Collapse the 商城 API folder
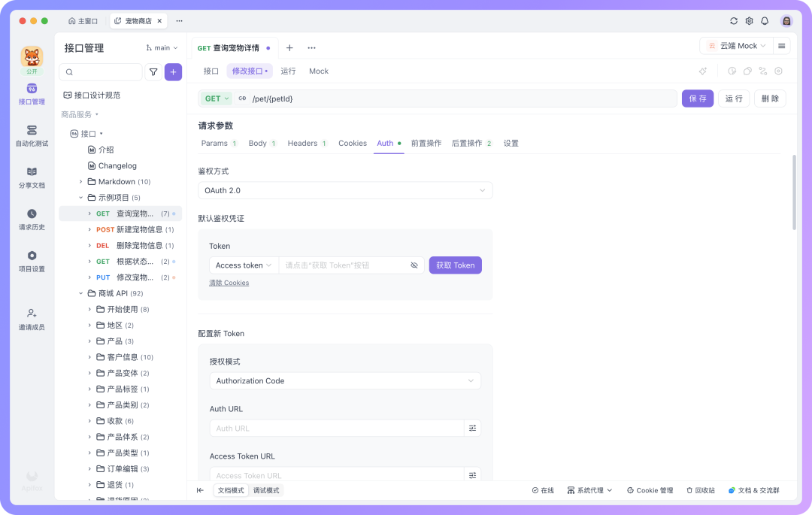 pos(80,293)
